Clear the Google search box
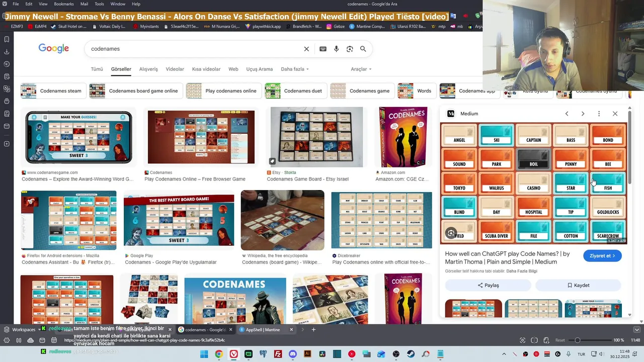The height and width of the screenshot is (362, 644). (x=306, y=49)
